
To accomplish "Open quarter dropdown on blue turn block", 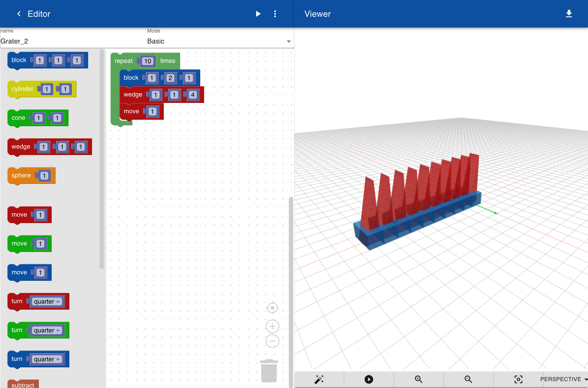I will click(x=47, y=359).
